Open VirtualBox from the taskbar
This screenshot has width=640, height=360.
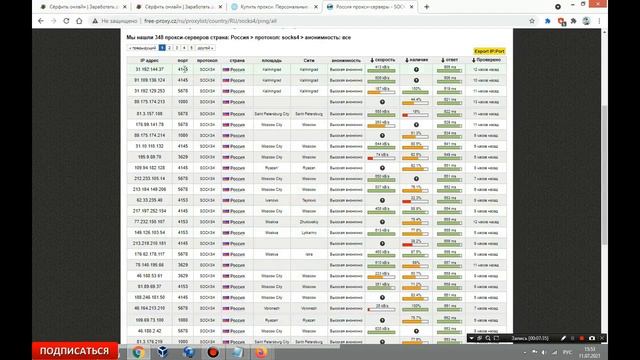(x=163, y=352)
